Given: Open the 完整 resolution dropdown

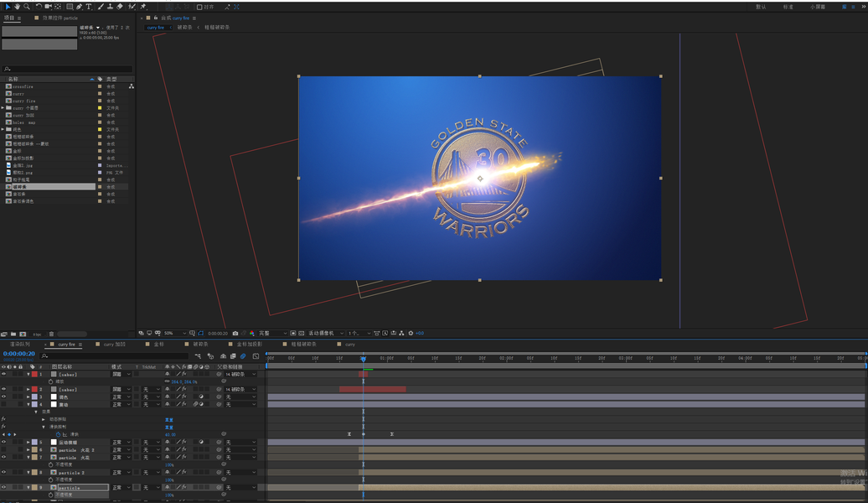Looking at the screenshot, I should (273, 334).
